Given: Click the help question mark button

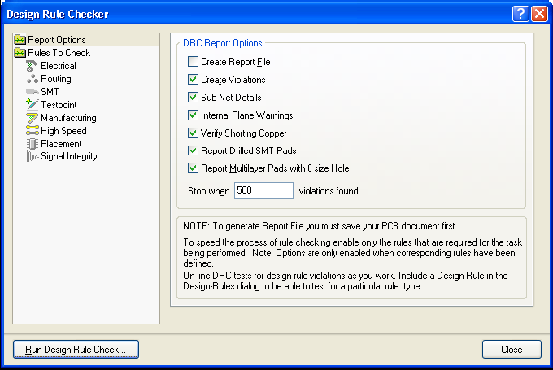Looking at the screenshot, I should pos(520,14).
